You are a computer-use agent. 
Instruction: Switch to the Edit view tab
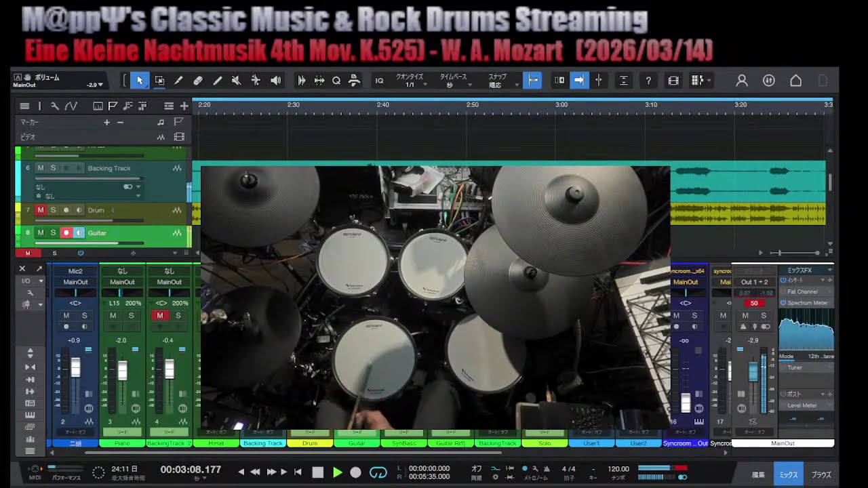tap(759, 474)
